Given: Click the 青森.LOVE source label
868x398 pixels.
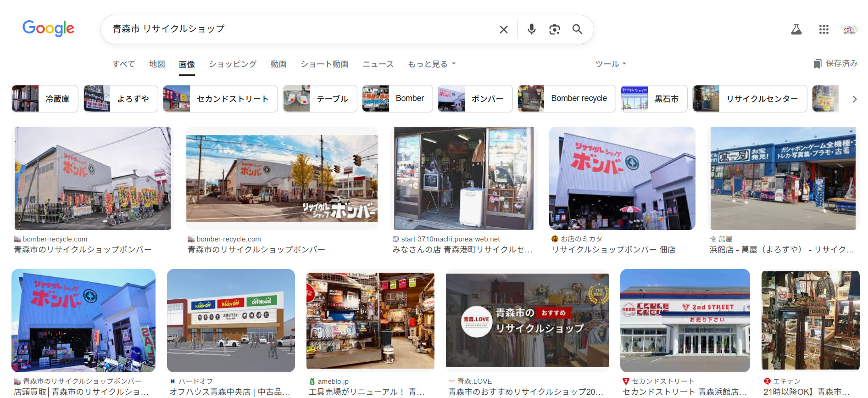Looking at the screenshot, I should pos(475,381).
